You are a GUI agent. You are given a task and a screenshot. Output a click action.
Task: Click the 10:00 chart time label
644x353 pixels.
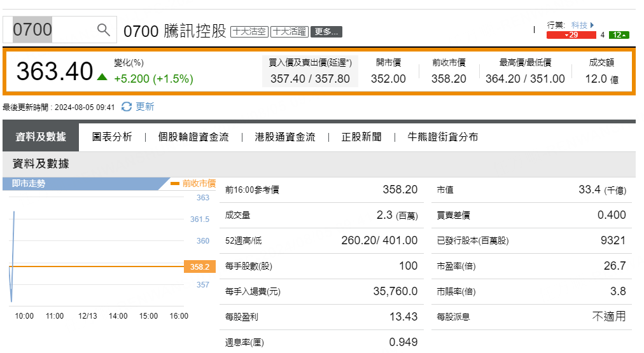tap(24, 316)
